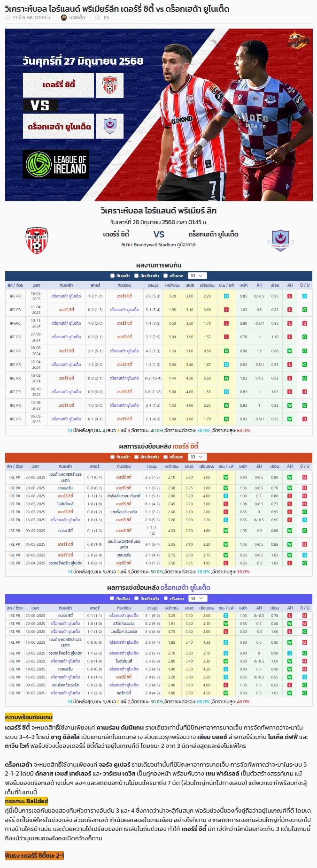
Task: Open the match-count dropdown in Drogheda table
Action: coord(197,599)
